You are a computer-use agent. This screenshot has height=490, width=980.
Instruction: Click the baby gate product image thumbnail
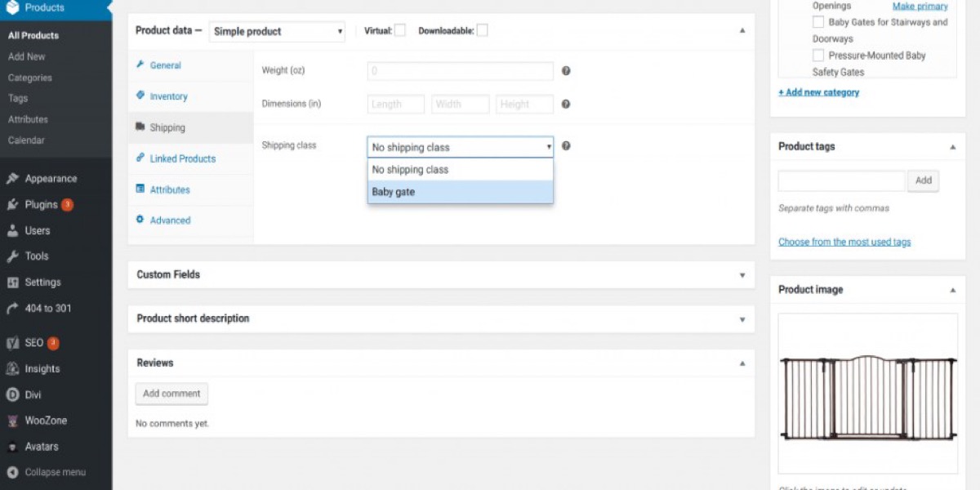coord(867,394)
